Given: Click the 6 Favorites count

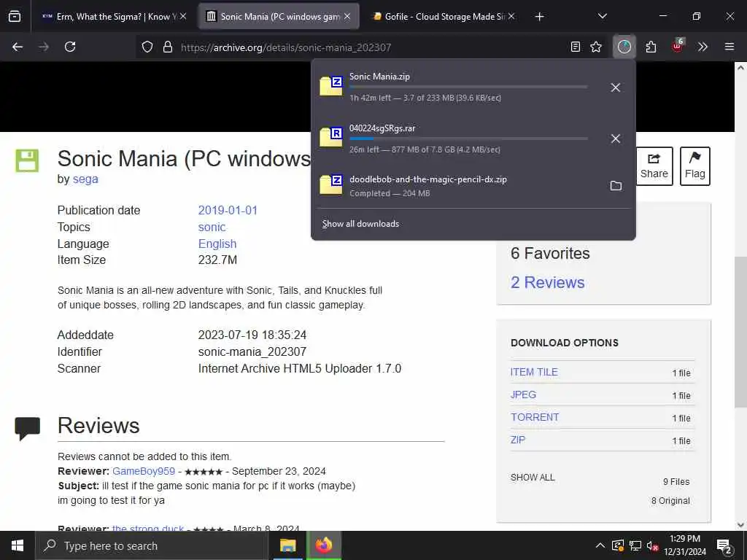Looking at the screenshot, I should click(550, 253).
